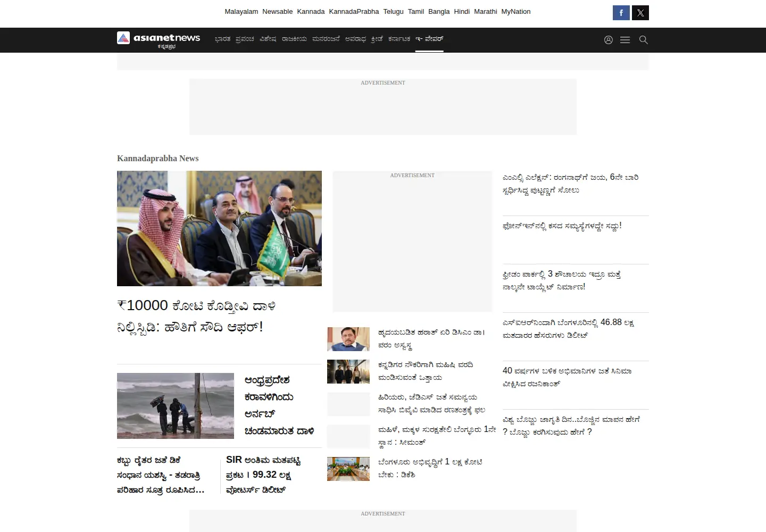Open the ಕರ್ನಾಟಕ nav section

pyautogui.click(x=399, y=39)
